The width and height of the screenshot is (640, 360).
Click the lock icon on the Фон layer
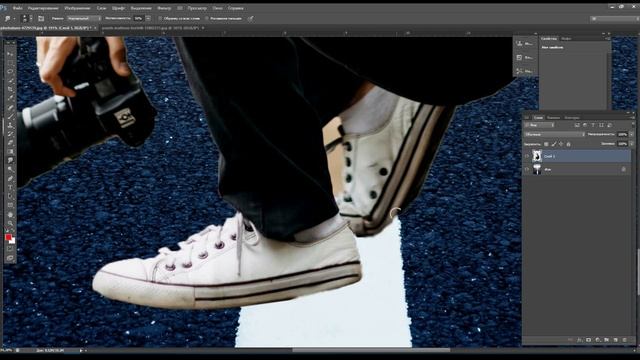point(623,169)
